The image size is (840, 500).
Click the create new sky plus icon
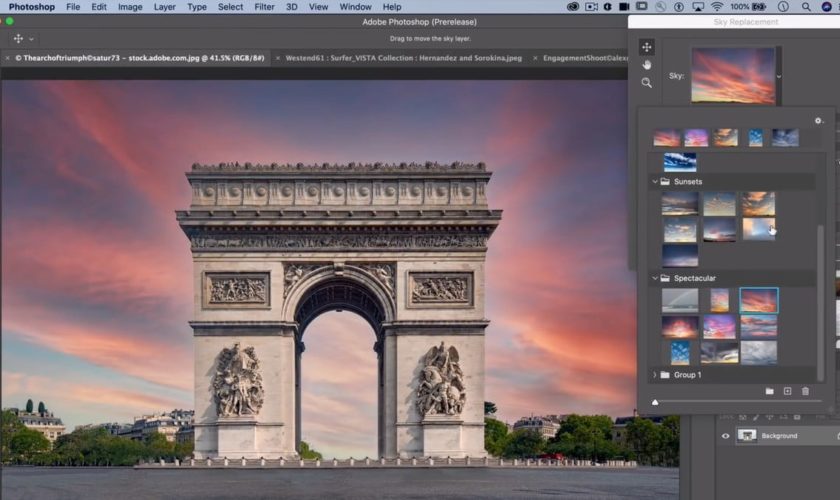[787, 391]
